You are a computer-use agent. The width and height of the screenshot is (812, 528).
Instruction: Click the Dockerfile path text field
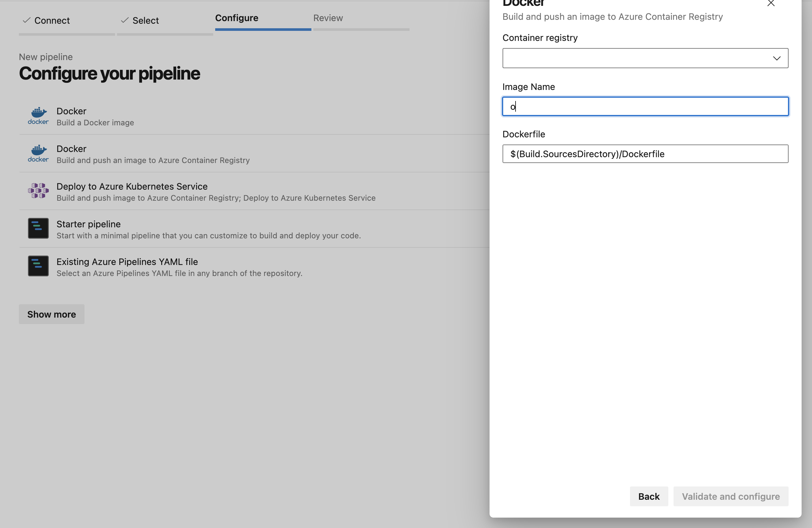click(x=645, y=154)
